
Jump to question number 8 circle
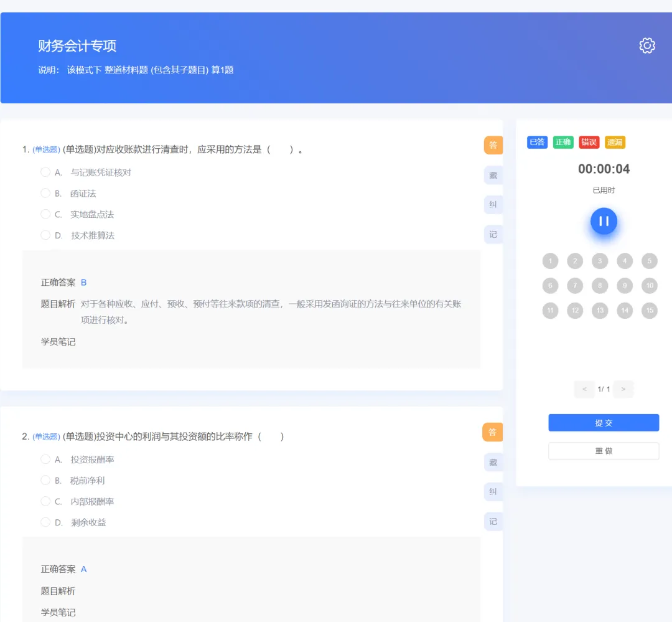(600, 286)
